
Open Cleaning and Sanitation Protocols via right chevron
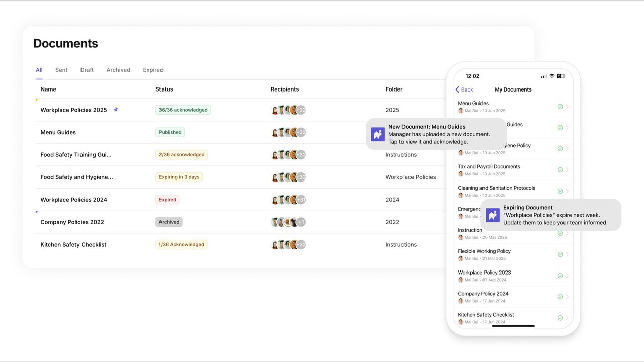click(567, 191)
